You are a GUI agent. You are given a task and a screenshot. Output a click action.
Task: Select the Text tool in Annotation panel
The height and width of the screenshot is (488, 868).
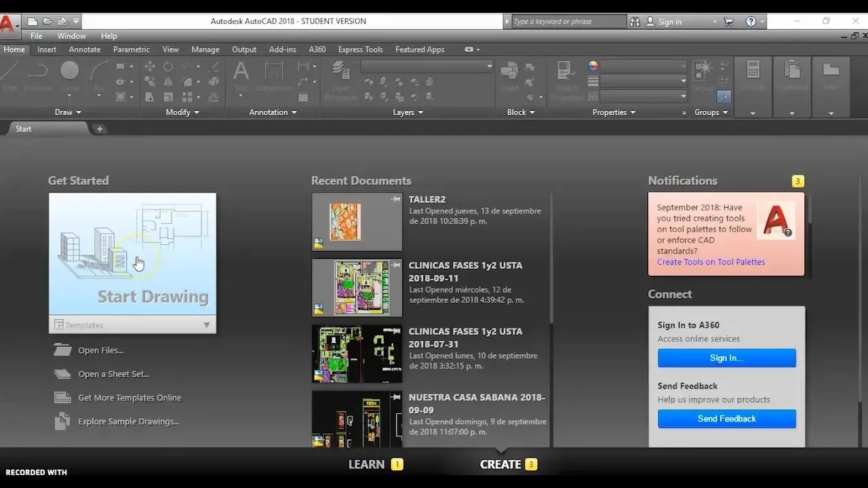tap(241, 76)
